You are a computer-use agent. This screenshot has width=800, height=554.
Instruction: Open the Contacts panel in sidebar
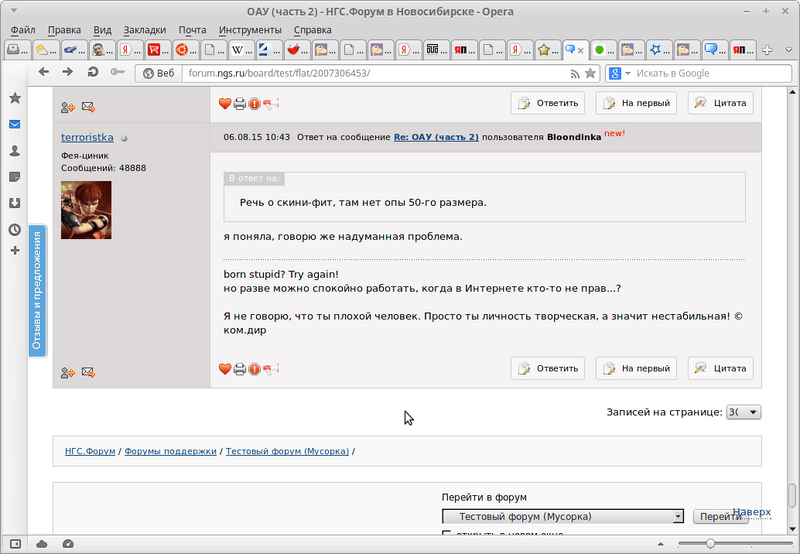(14, 151)
